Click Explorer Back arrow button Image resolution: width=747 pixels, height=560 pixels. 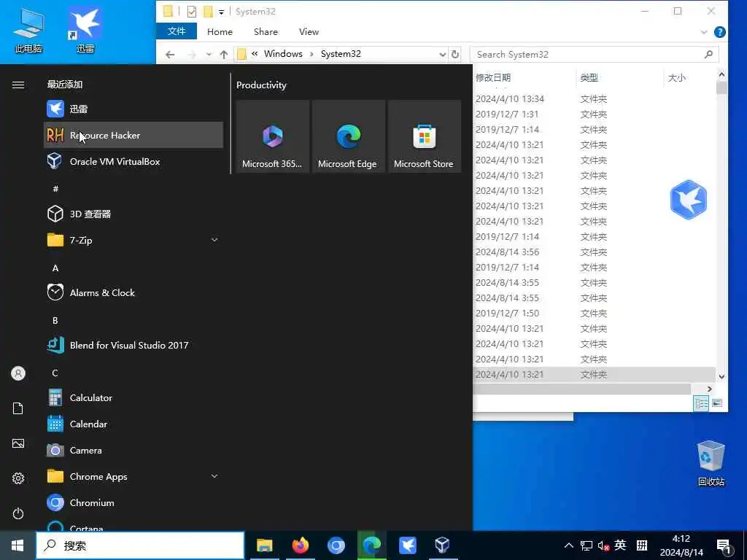tap(170, 54)
